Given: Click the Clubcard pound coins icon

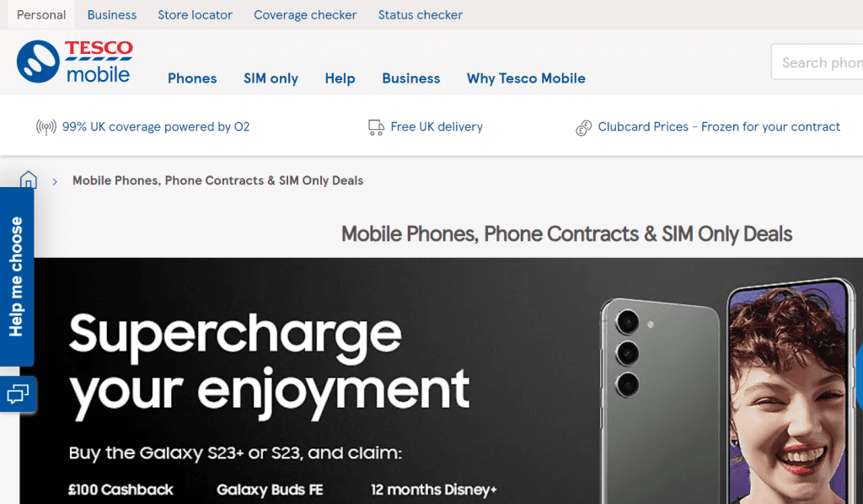Looking at the screenshot, I should coord(583,127).
